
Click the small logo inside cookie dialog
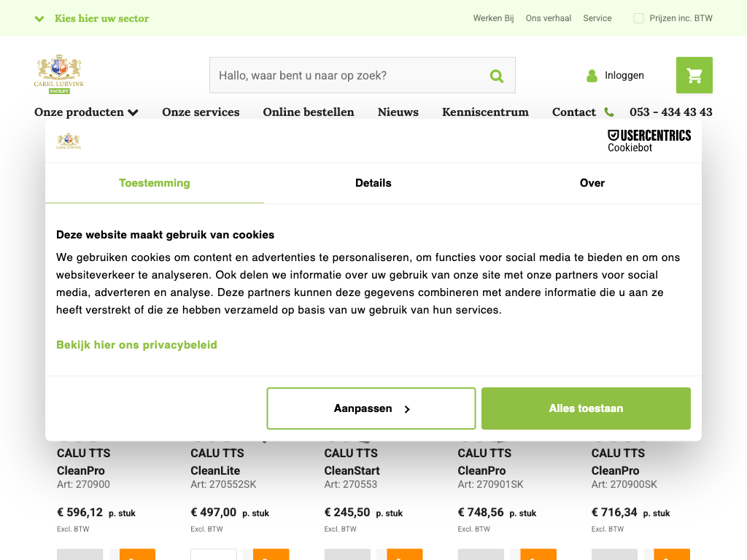tap(69, 141)
